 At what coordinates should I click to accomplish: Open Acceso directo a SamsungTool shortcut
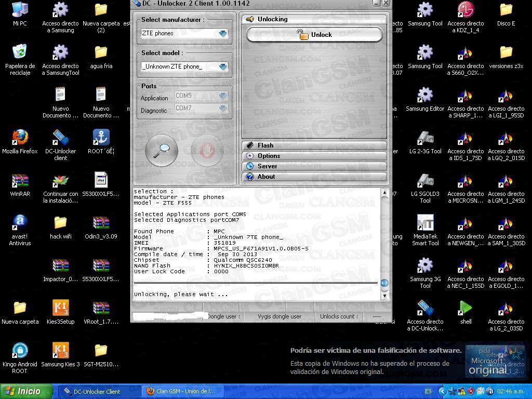(60, 59)
